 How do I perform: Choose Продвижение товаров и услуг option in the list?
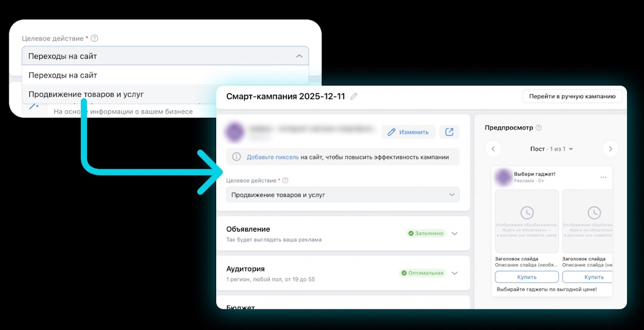click(86, 94)
